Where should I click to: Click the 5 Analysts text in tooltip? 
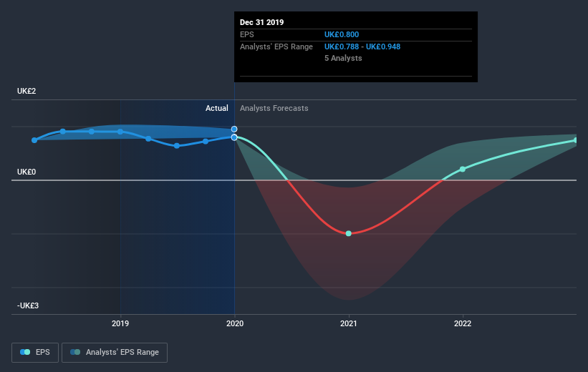tap(343, 58)
